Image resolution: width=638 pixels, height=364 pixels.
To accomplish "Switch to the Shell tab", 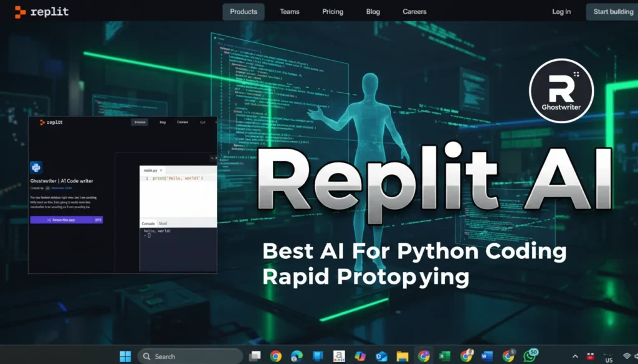I will (163, 223).
